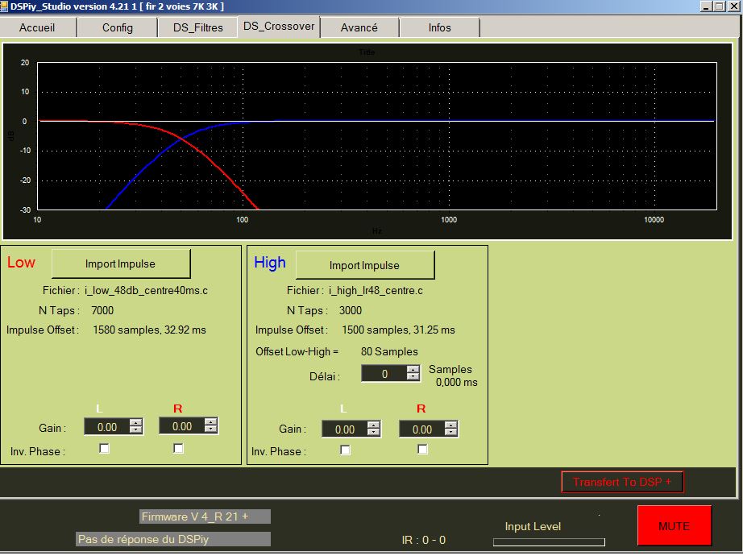743x560 pixels.
Task: Decrease Low R gain with down arrow
Action: point(210,429)
